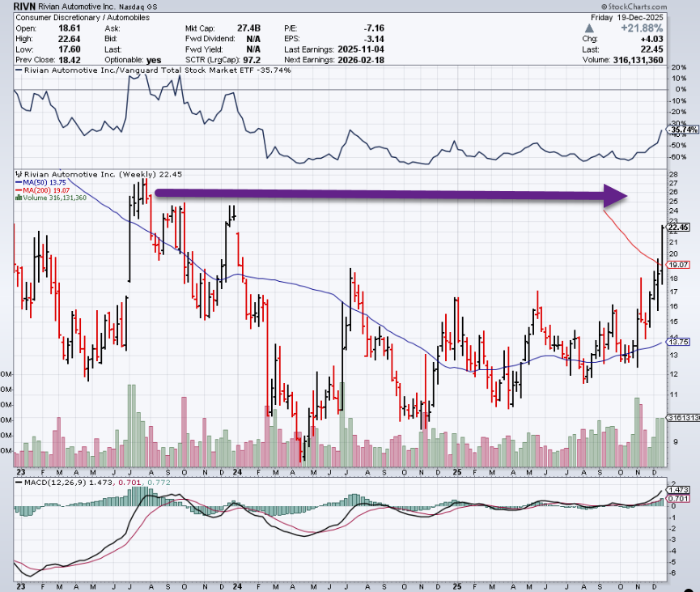The height and width of the screenshot is (592, 700).
Task: Click the purple arrow head annotation
Action: tap(615, 194)
